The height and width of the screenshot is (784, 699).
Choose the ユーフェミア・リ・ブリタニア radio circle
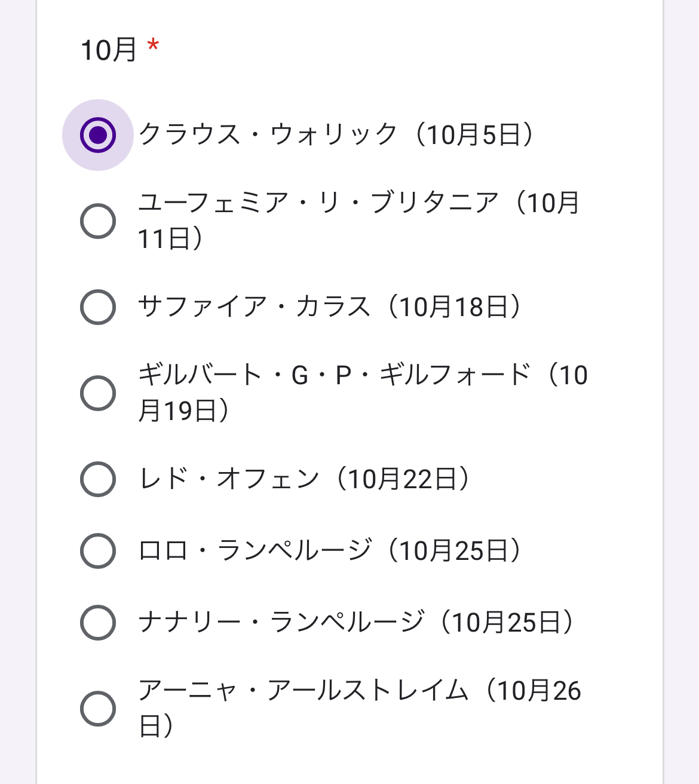click(x=98, y=221)
